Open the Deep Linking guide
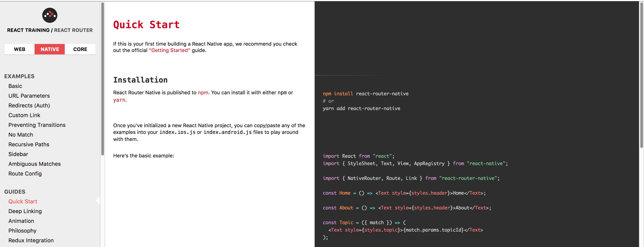The width and height of the screenshot is (644, 247). (x=25, y=211)
